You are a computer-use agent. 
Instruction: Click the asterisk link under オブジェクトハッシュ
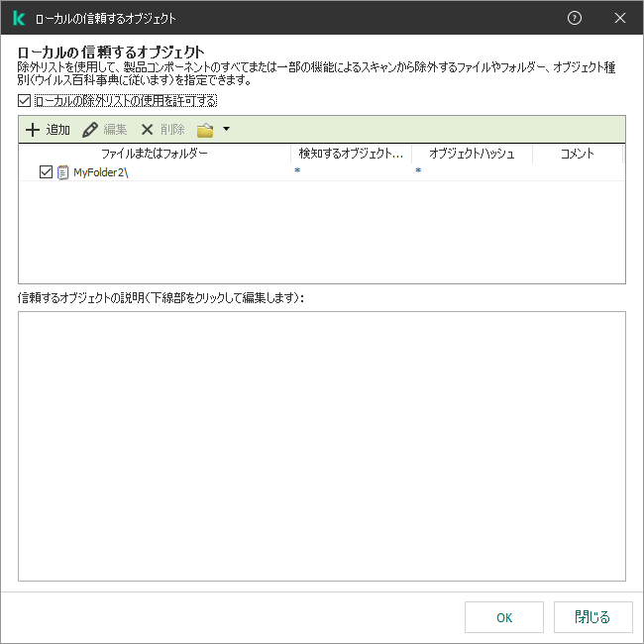coord(418,172)
